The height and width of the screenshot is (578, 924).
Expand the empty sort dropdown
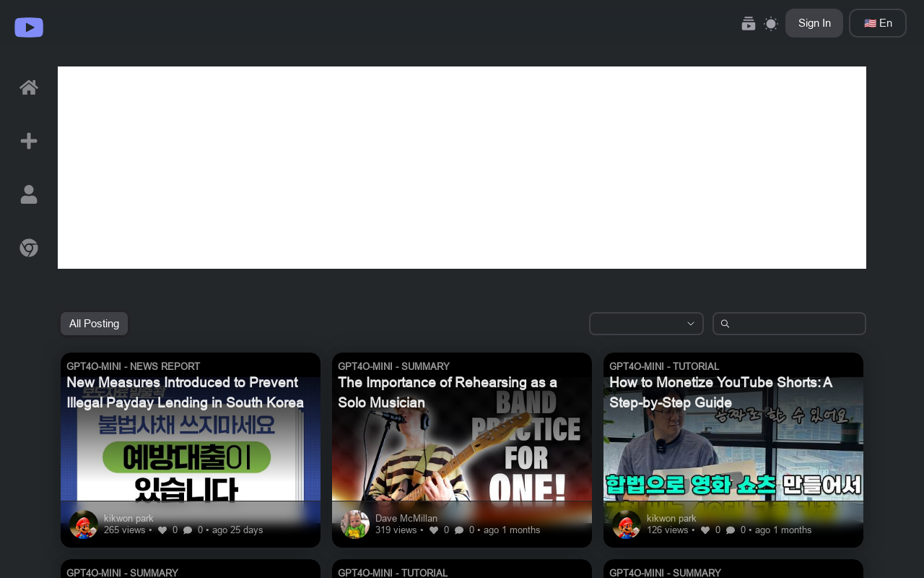click(646, 324)
